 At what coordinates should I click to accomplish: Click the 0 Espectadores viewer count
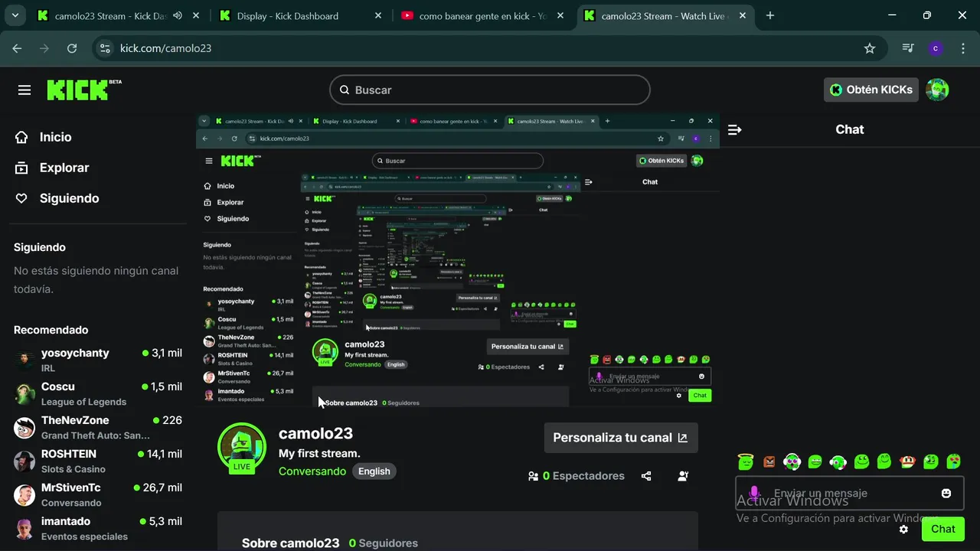(577, 476)
